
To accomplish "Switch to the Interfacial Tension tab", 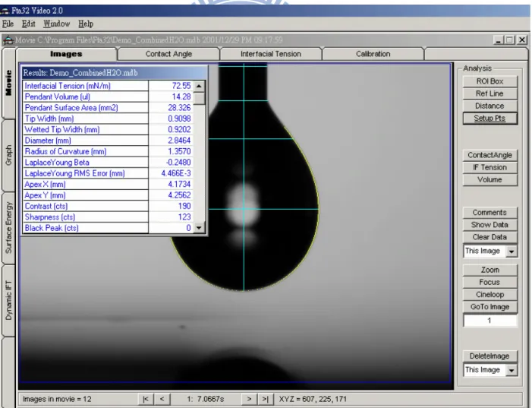I will point(271,54).
